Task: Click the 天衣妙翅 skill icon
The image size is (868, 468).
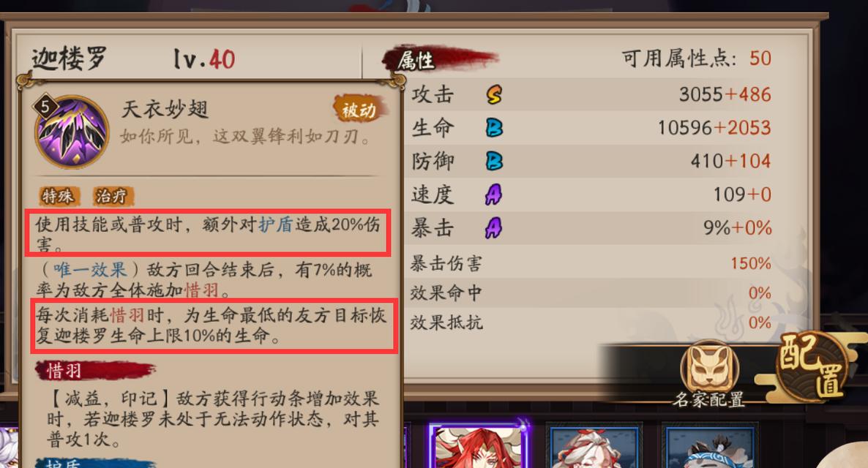Action: [72, 131]
